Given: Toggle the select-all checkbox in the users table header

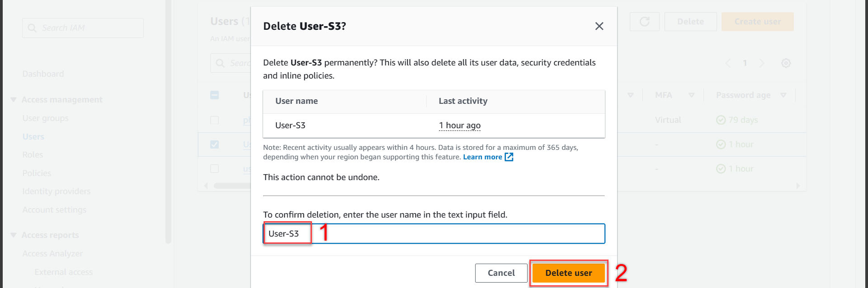Looking at the screenshot, I should coord(215,95).
